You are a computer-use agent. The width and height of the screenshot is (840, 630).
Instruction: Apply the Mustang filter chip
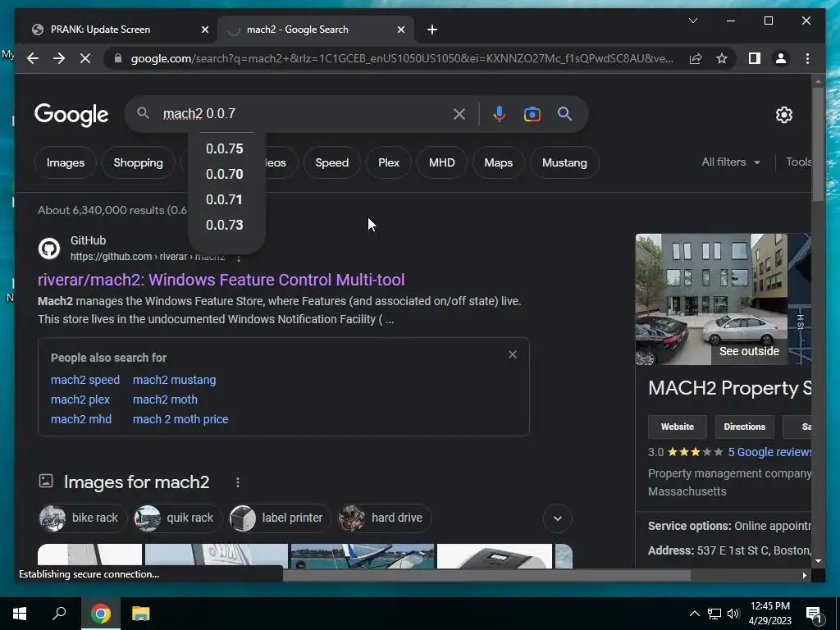point(564,162)
